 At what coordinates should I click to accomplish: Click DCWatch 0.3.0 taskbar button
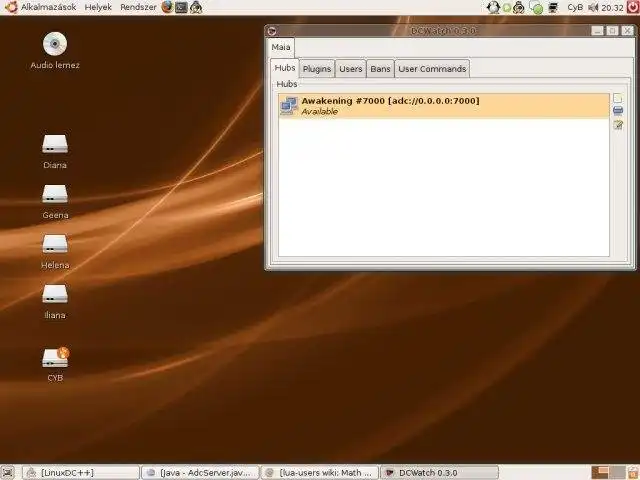[440, 473]
